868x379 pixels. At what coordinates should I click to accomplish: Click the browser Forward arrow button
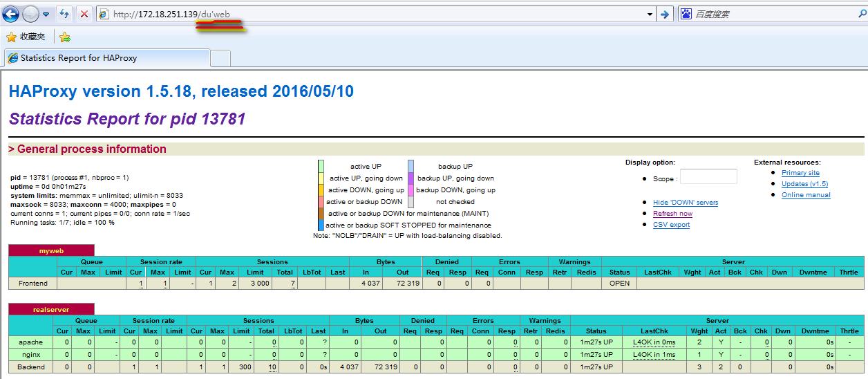tap(30, 14)
